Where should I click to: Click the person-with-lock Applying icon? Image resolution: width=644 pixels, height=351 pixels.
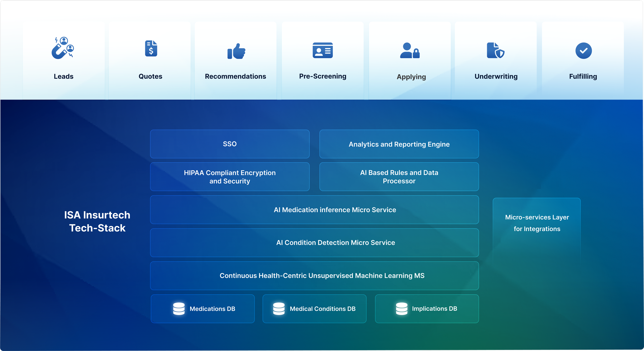coord(411,51)
